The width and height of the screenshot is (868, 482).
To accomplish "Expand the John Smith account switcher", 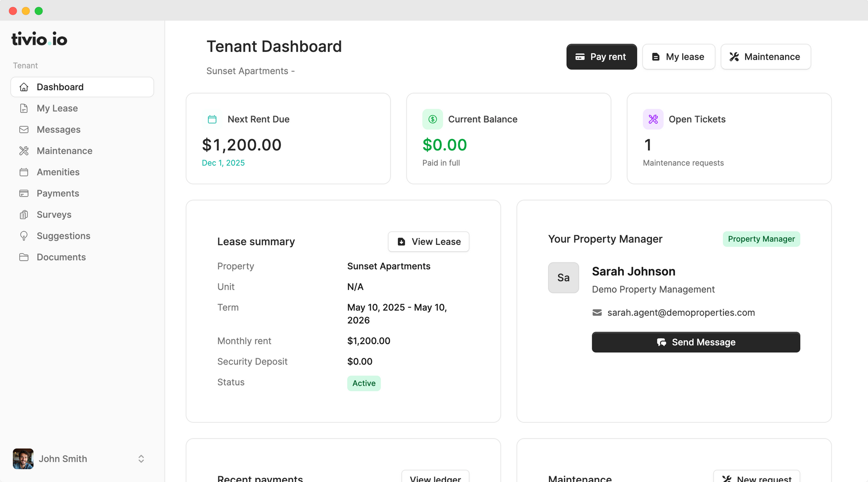I will [141, 459].
